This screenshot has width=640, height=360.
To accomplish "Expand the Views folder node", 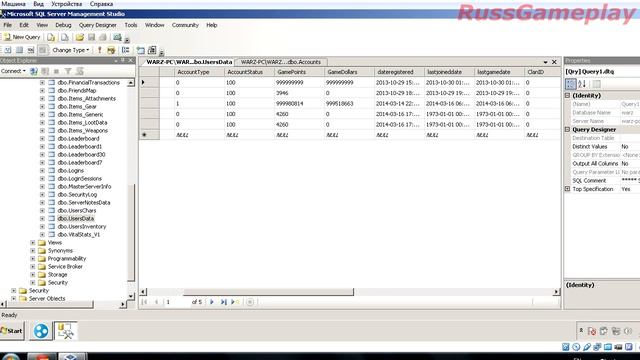I will (x=33, y=242).
